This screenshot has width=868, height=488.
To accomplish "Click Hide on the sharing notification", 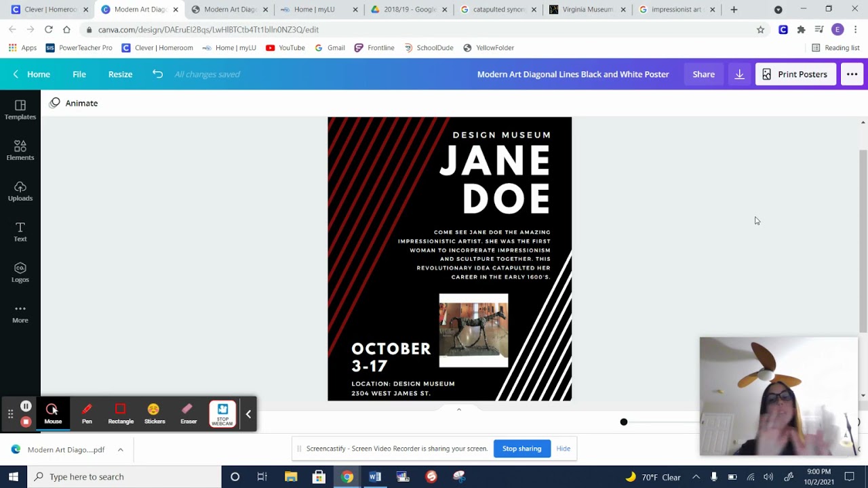I will (x=563, y=449).
